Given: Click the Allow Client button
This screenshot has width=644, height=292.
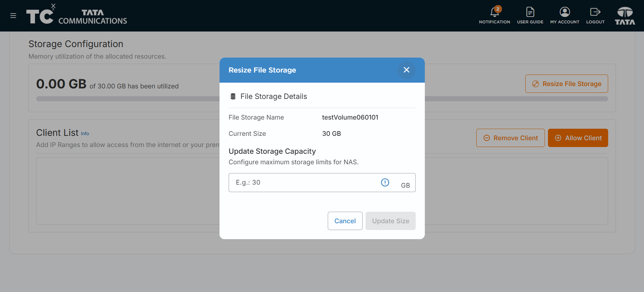Looking at the screenshot, I should 578,138.
